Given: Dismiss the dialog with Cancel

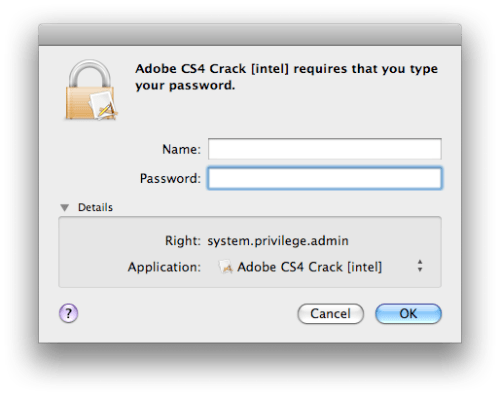Looking at the screenshot, I should (x=330, y=314).
